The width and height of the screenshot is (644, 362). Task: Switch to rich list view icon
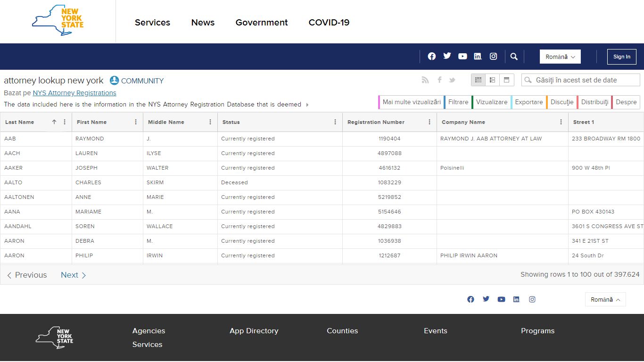pos(492,80)
